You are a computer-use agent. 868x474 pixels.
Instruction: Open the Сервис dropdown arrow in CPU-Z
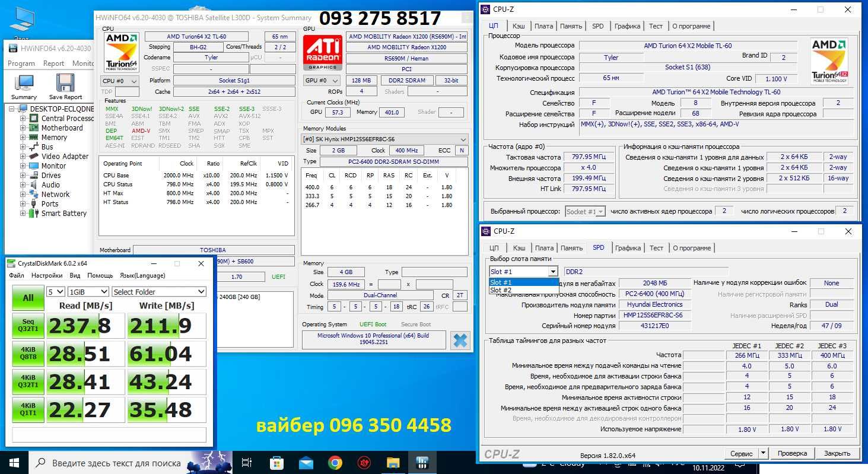click(763, 453)
